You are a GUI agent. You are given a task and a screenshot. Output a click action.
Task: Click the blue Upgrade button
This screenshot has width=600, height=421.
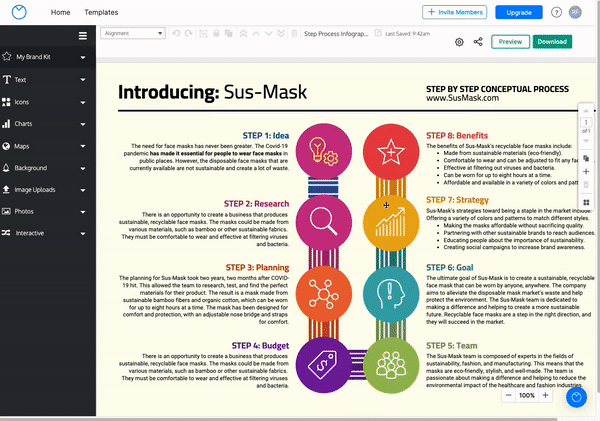pyautogui.click(x=519, y=12)
